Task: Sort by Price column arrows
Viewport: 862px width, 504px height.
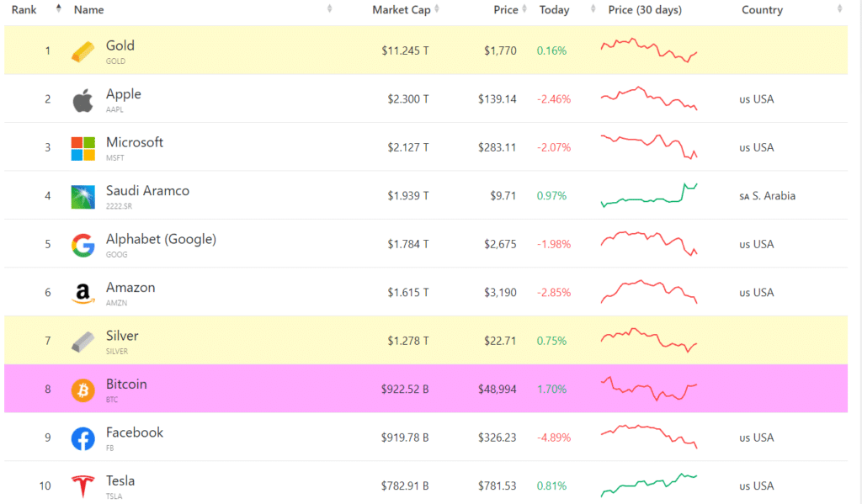Action: pyautogui.click(x=524, y=8)
